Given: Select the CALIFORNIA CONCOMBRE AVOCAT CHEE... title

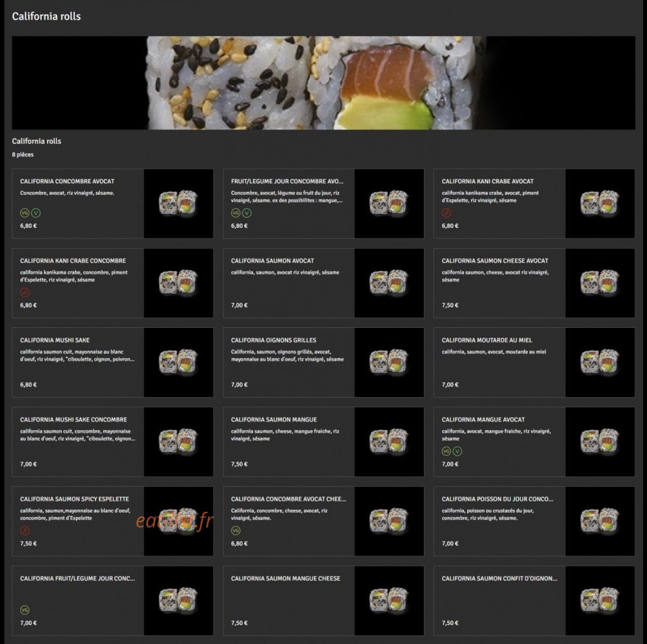Looking at the screenshot, I should (289, 499).
